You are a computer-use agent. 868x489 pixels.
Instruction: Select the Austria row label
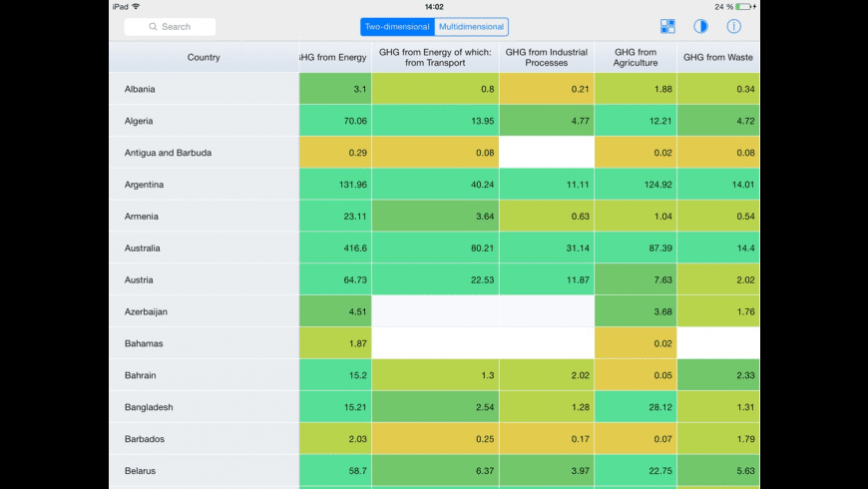[139, 279]
